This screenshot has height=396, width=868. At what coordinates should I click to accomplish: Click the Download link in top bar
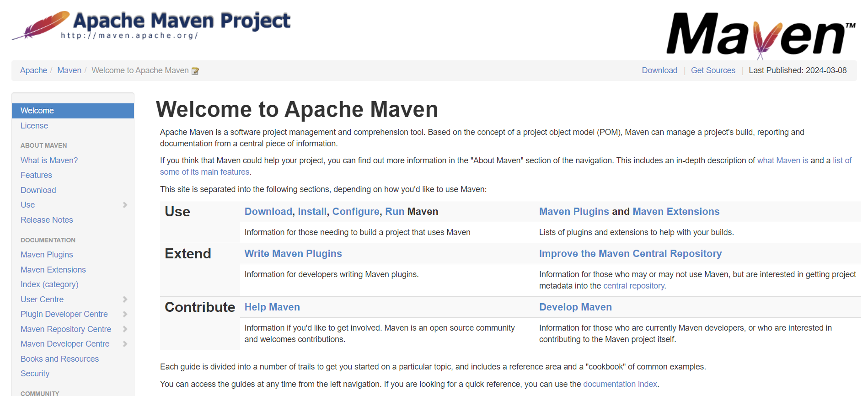[659, 70]
